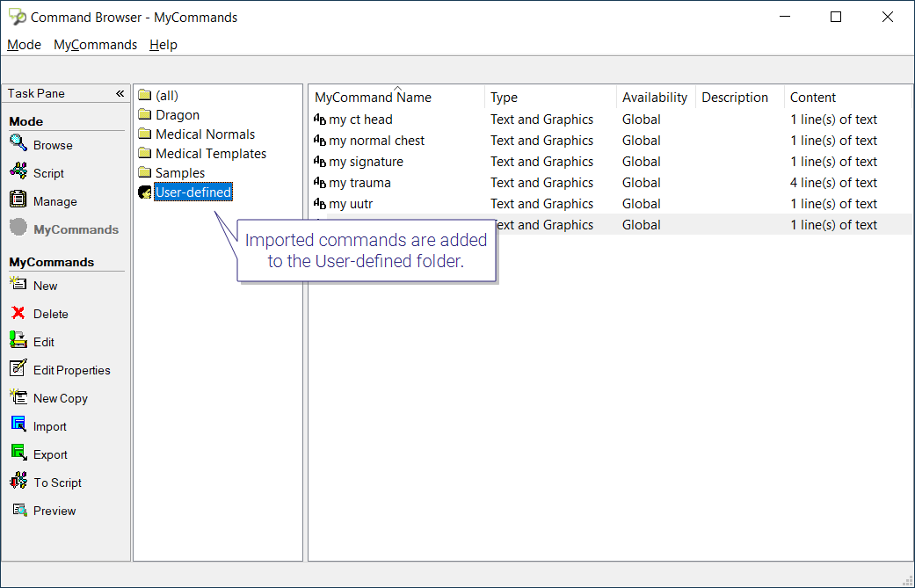
Task: Collapse the Task Pane with chevron
Action: pyautogui.click(x=120, y=93)
